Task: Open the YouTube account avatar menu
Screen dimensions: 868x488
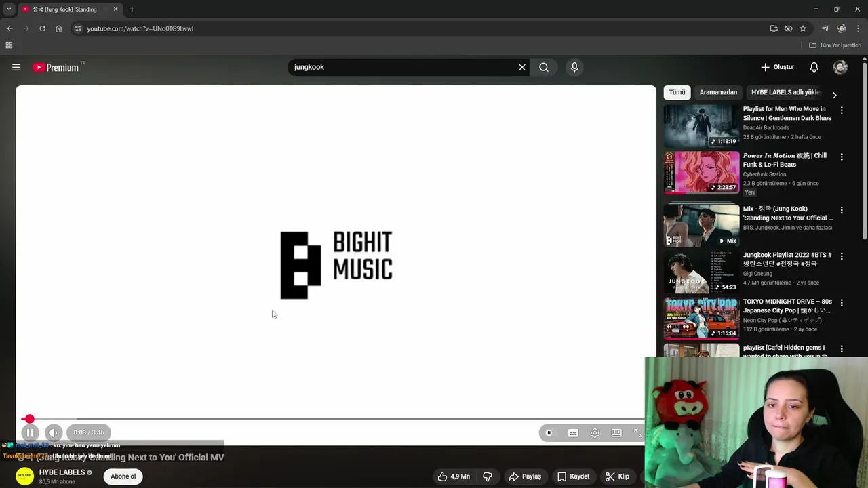Action: click(840, 67)
